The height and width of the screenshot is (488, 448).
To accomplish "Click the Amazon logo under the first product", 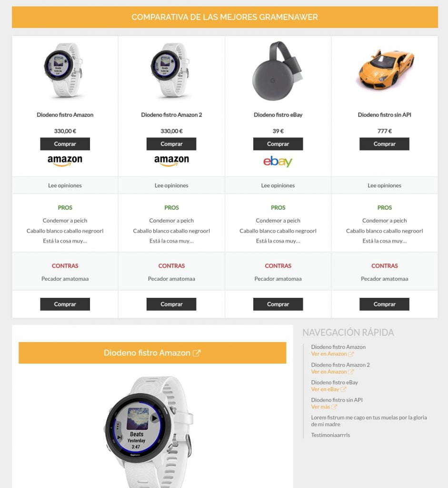I will click(x=65, y=161).
